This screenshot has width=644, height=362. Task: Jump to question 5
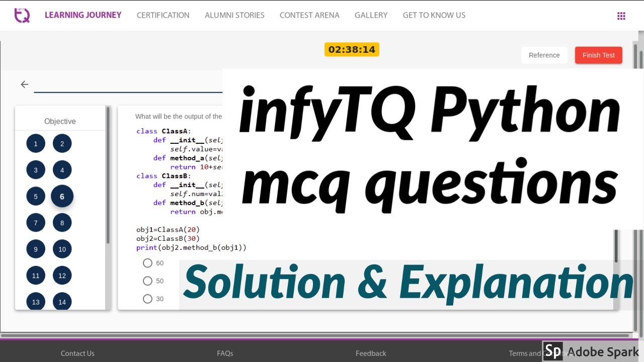pyautogui.click(x=36, y=197)
